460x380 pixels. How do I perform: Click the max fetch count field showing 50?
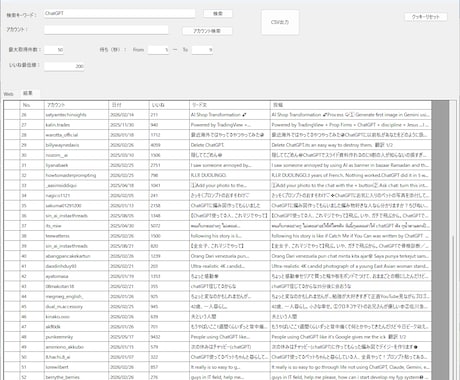click(54, 50)
